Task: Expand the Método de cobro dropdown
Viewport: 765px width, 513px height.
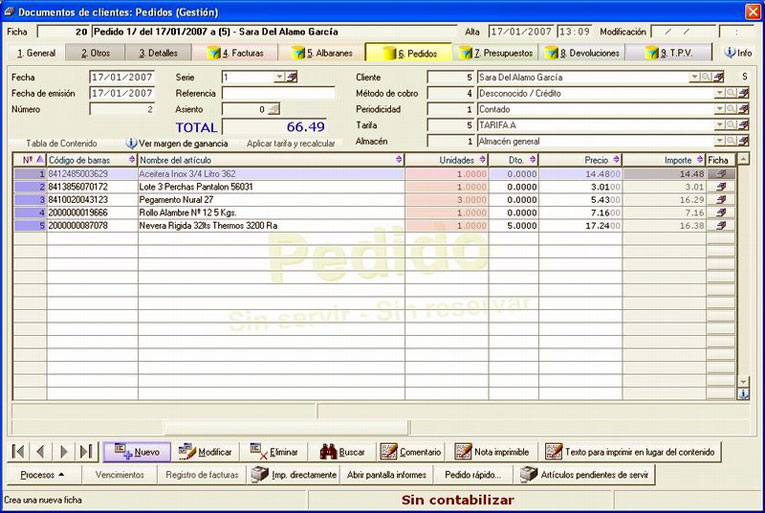Action: coord(719,93)
